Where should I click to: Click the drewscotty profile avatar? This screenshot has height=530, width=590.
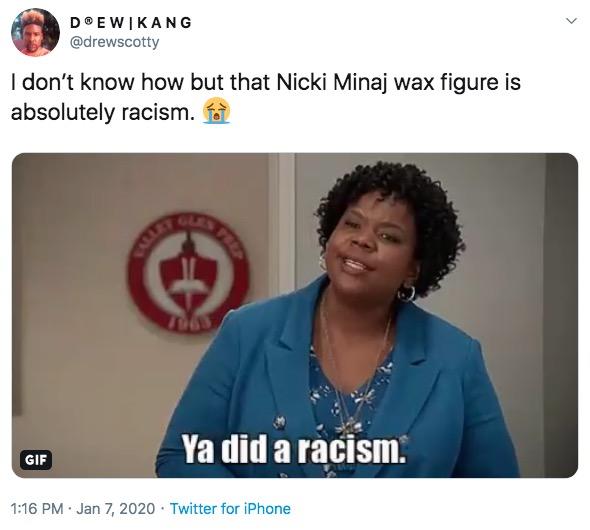(35, 32)
